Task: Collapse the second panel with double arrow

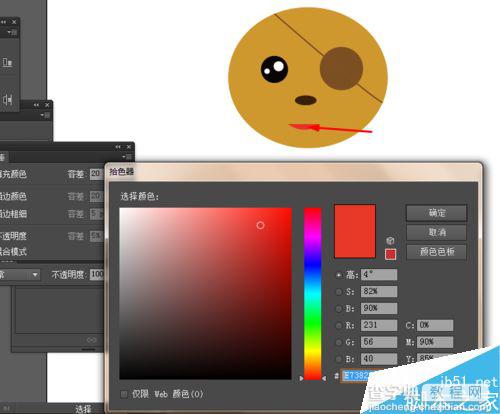Action: [x=36, y=105]
